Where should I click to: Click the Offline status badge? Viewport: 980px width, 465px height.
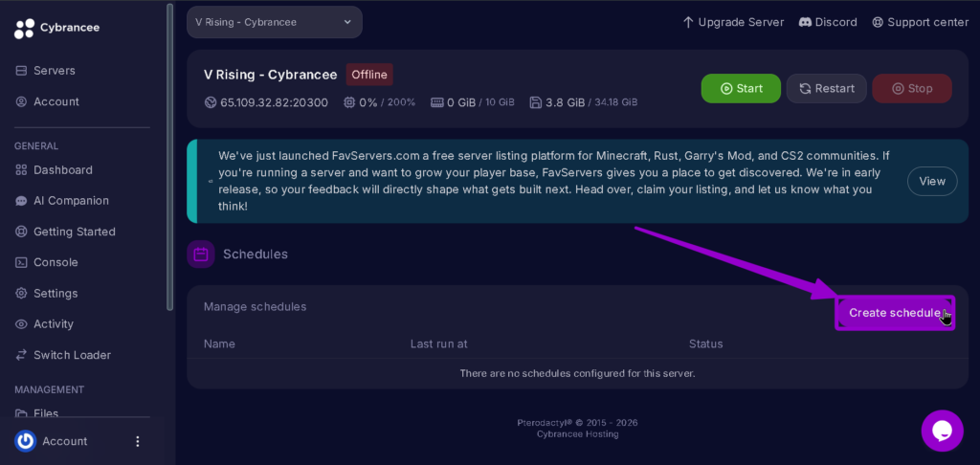pyautogui.click(x=369, y=75)
